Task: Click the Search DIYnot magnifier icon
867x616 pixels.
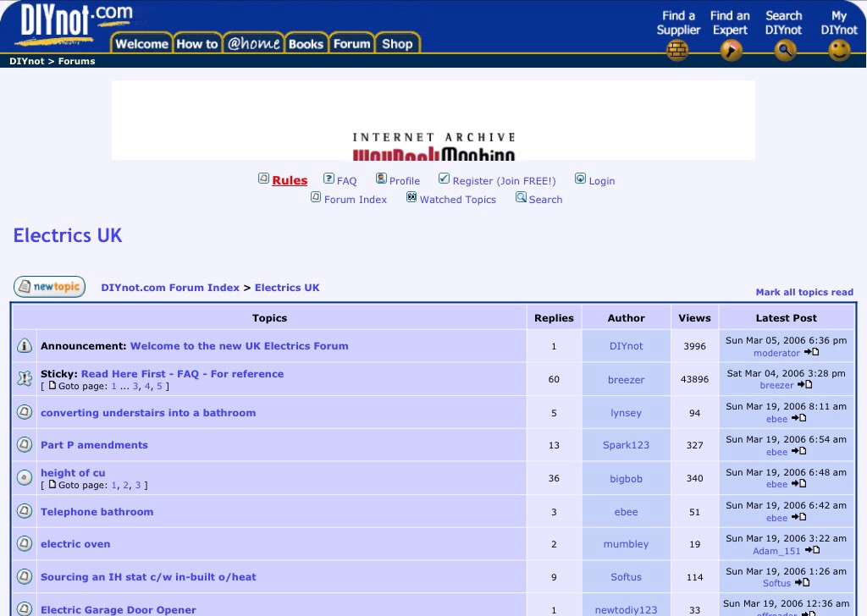Action: 785,51
